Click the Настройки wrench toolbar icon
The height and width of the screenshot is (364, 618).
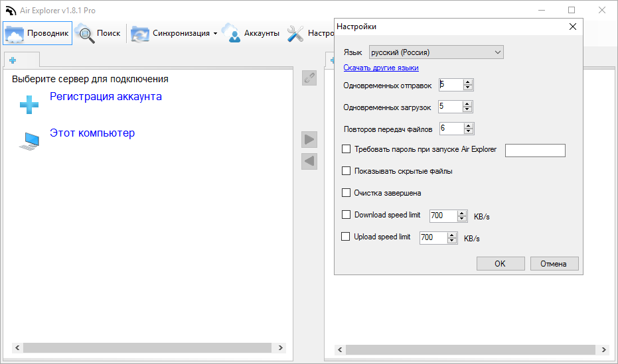[295, 34]
